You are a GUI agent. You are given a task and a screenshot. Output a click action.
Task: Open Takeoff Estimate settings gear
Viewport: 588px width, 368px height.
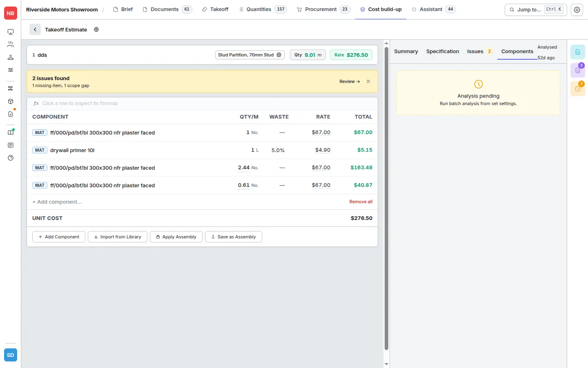click(x=96, y=29)
